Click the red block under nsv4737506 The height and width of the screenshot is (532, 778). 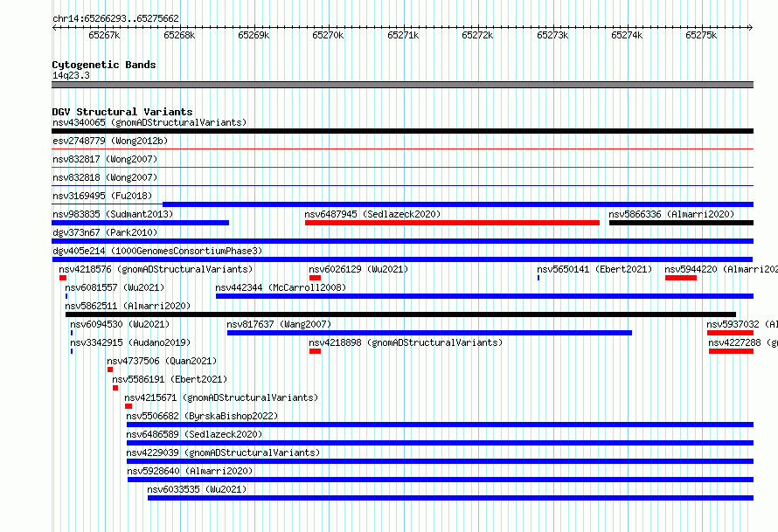110,370
